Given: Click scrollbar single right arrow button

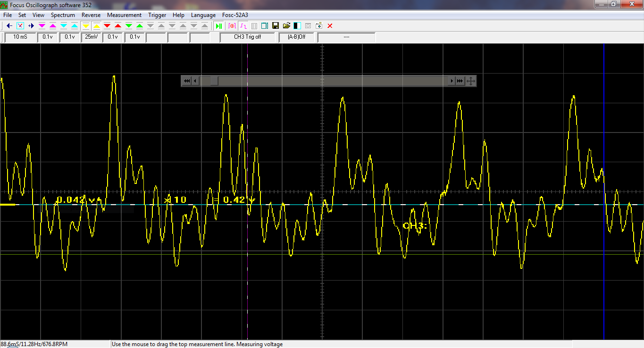Looking at the screenshot, I should pos(452,81).
